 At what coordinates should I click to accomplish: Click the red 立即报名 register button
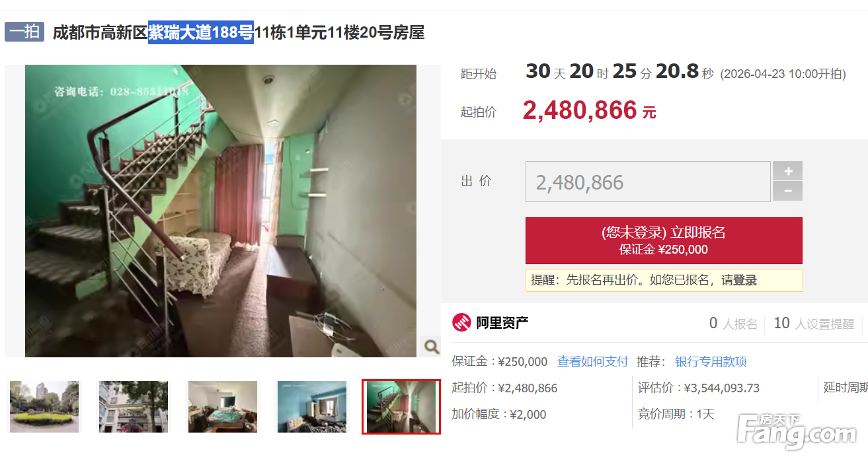pos(664,240)
